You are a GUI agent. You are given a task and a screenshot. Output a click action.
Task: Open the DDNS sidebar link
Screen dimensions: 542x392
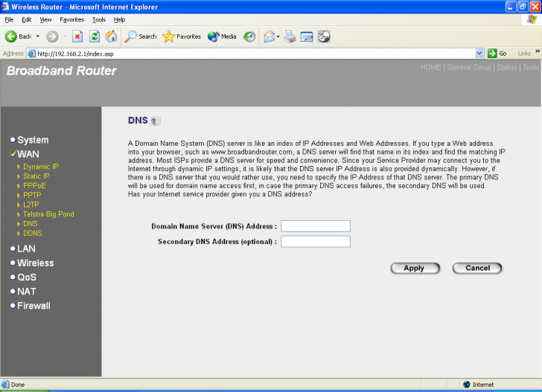pyautogui.click(x=33, y=233)
